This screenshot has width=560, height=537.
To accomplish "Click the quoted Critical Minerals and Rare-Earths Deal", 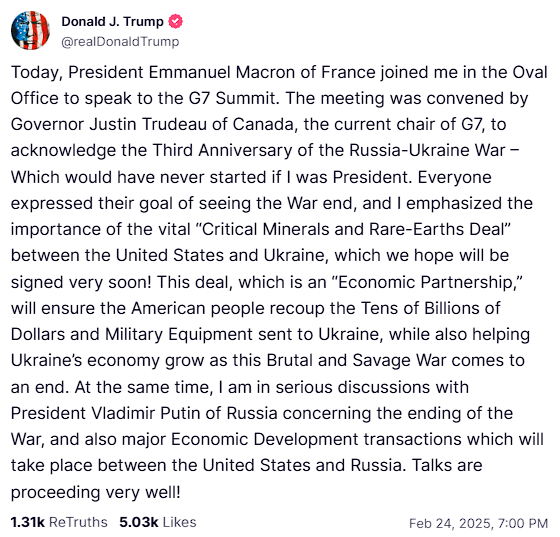I will pos(354,229).
